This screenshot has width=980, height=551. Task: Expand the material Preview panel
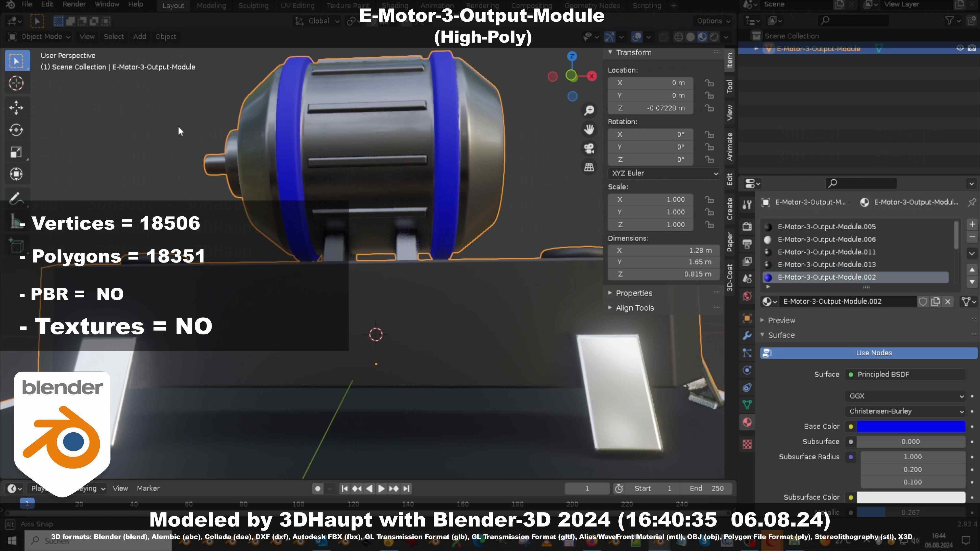(x=781, y=321)
